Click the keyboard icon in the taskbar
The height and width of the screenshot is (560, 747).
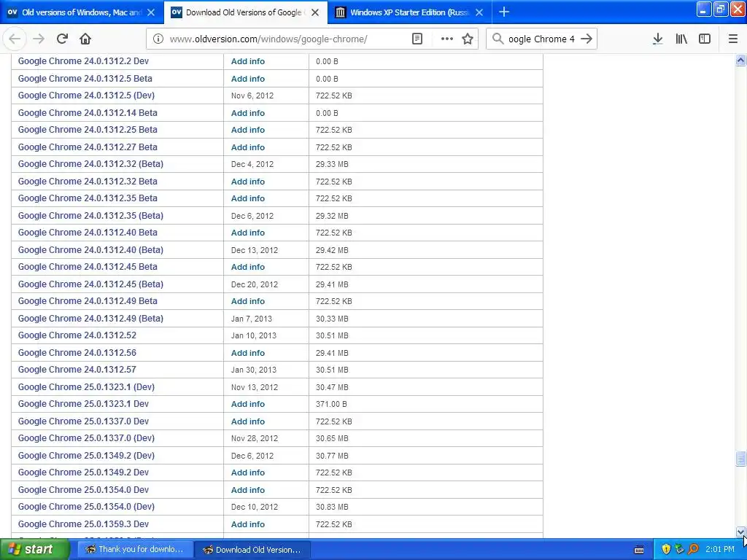tap(639, 550)
